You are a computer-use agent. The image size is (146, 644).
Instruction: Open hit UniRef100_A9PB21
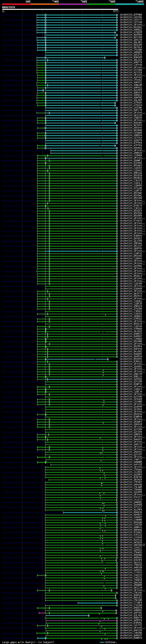coord(131,30)
